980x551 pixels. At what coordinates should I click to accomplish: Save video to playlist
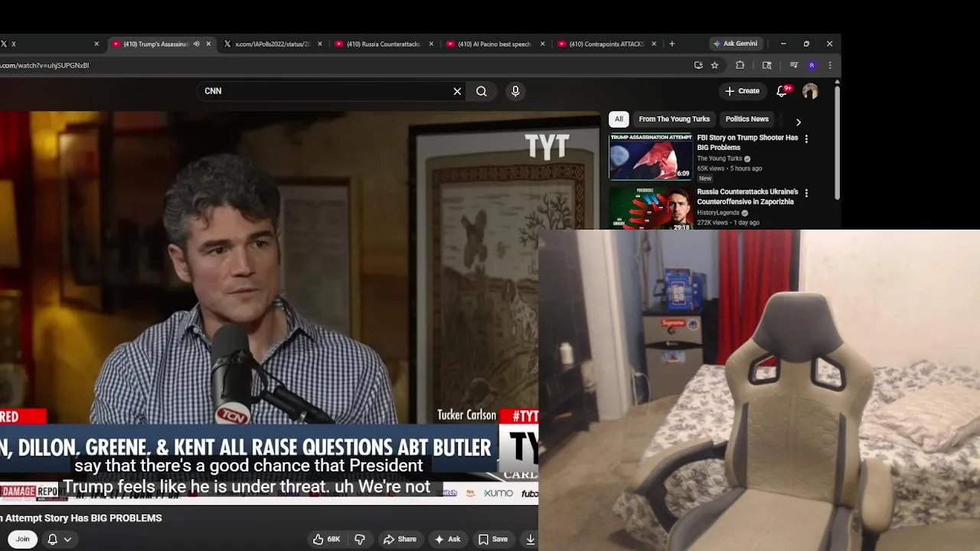pos(493,540)
